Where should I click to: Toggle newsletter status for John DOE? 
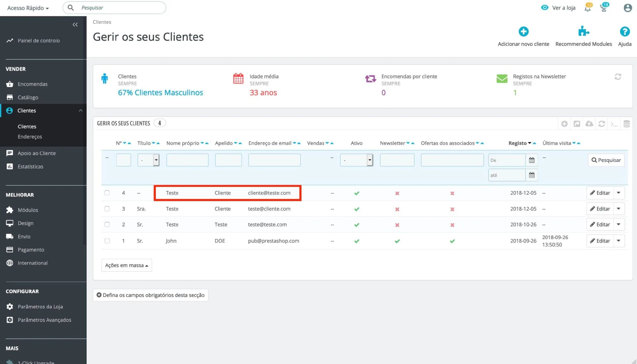tap(397, 241)
